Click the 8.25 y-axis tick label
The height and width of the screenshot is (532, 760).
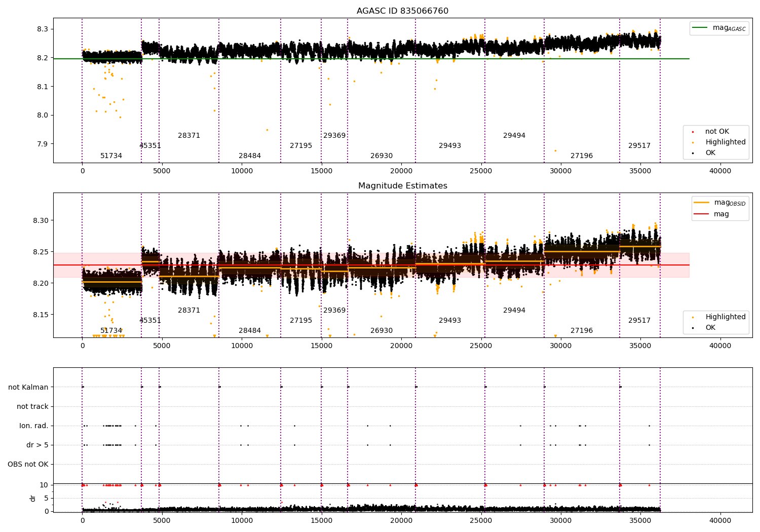[41, 252]
